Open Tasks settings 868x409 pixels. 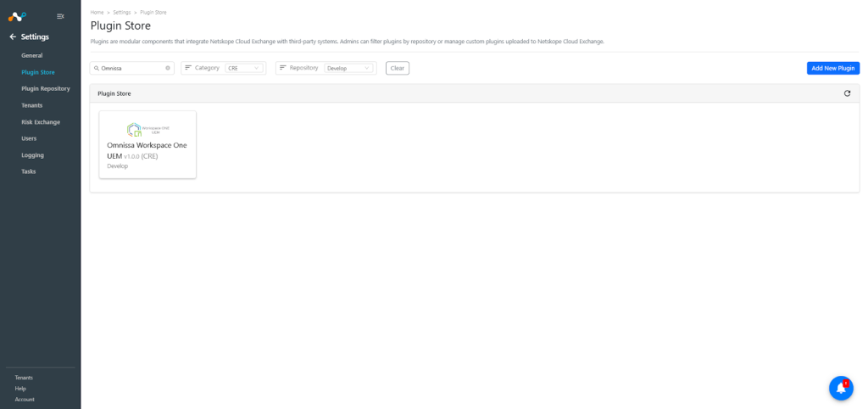[29, 171]
